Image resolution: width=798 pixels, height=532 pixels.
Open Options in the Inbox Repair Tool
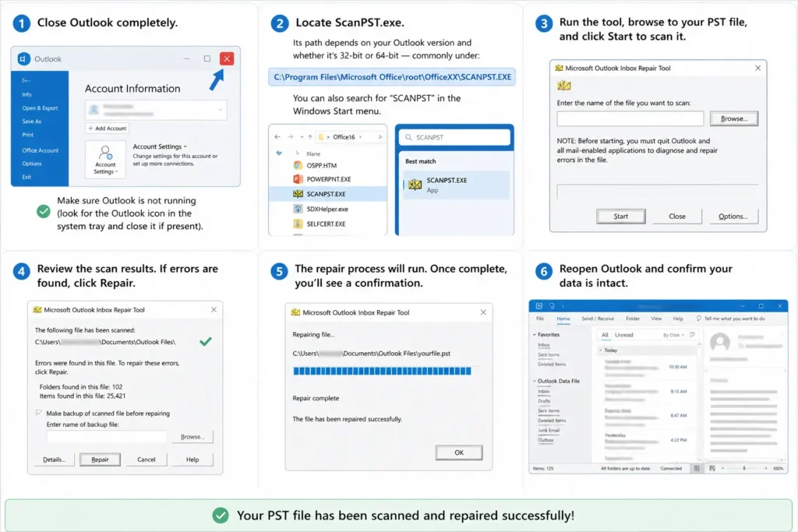coord(733,217)
